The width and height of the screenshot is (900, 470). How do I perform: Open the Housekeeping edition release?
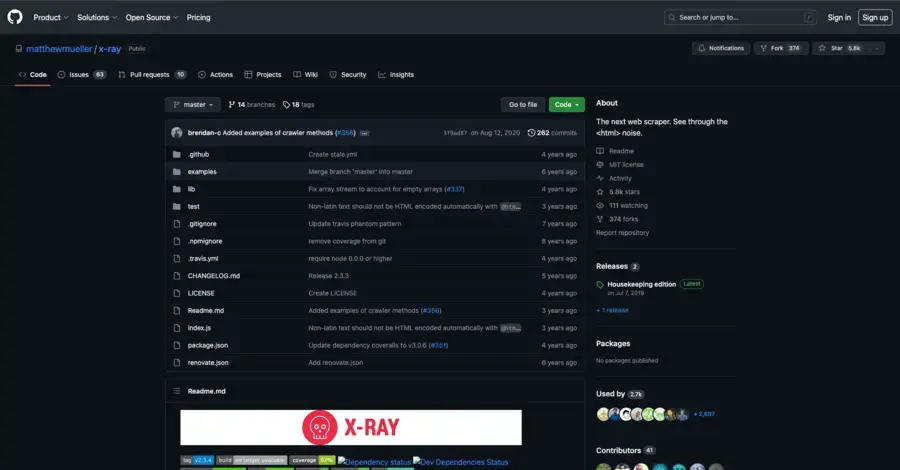pyautogui.click(x=642, y=284)
